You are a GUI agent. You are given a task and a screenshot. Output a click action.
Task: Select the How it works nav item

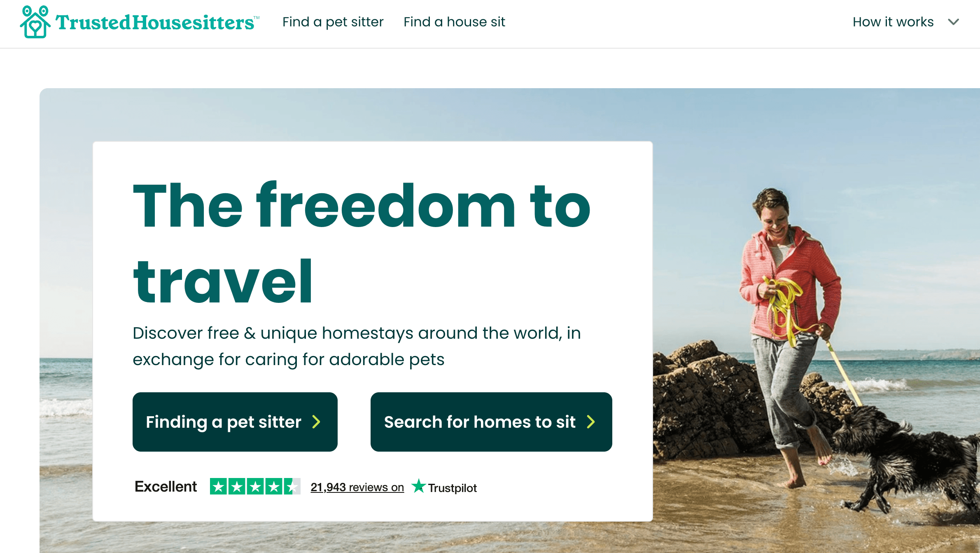click(x=893, y=22)
